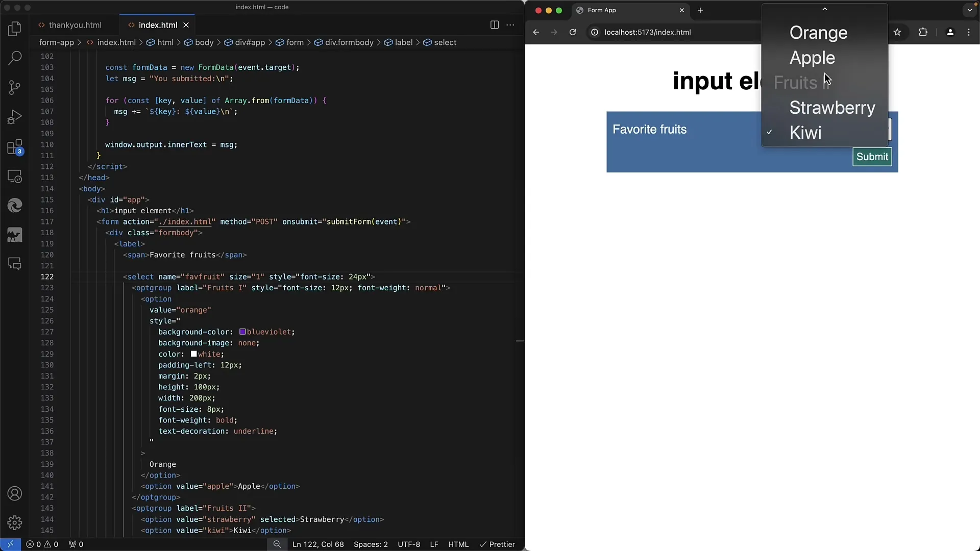The height and width of the screenshot is (551, 980).
Task: Click the Run and Debug icon in sidebar
Action: pos(15,117)
